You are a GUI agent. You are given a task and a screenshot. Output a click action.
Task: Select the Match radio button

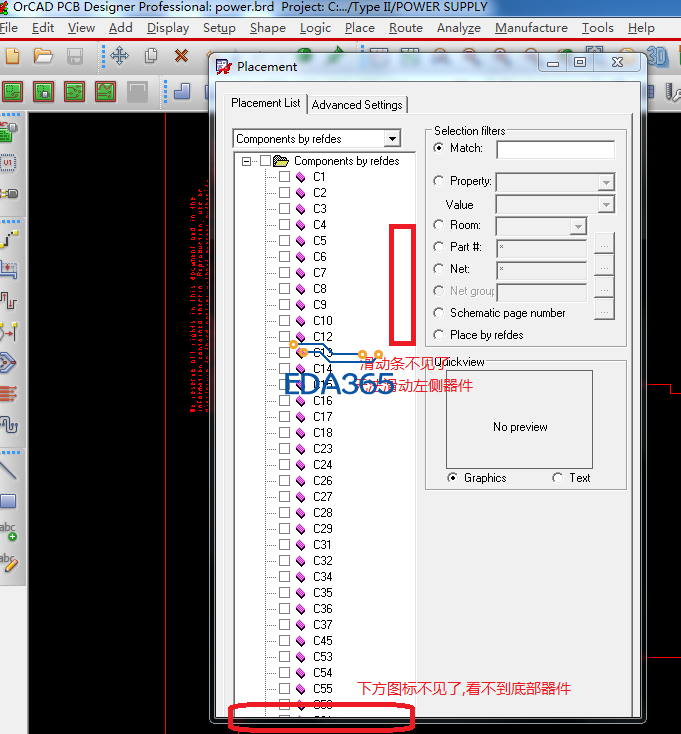pos(439,148)
